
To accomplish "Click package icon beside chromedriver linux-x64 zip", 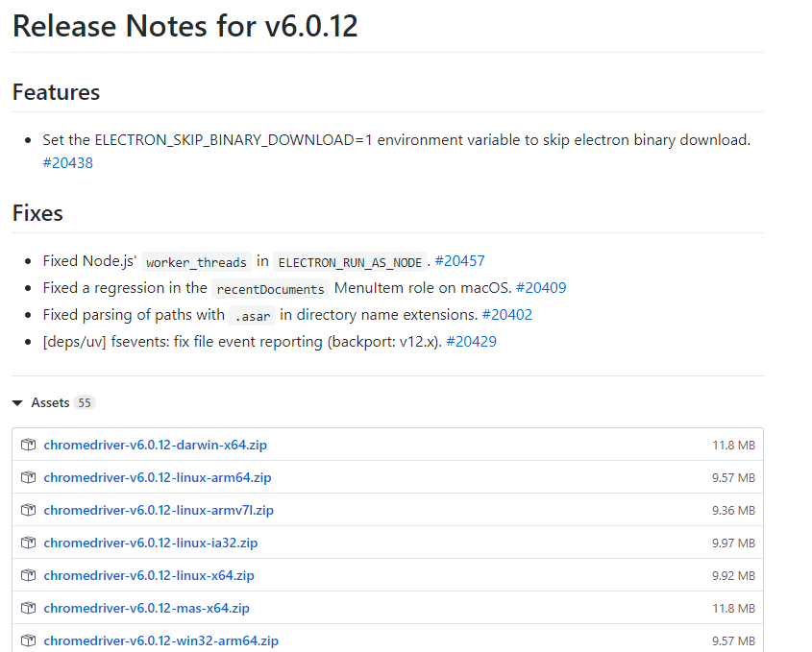I will tap(28, 575).
